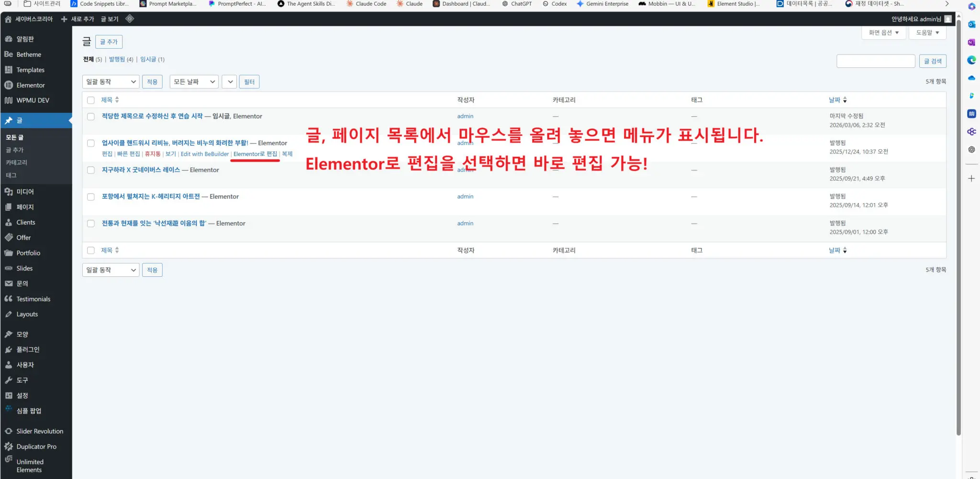This screenshot has width=980, height=479.
Task: Open the Clients menu icon
Action: 9,222
